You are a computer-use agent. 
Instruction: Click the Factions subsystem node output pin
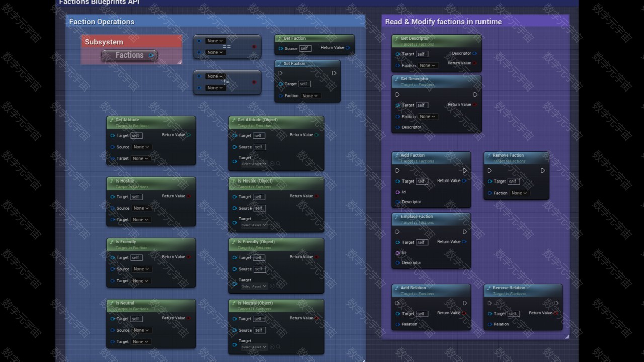151,55
